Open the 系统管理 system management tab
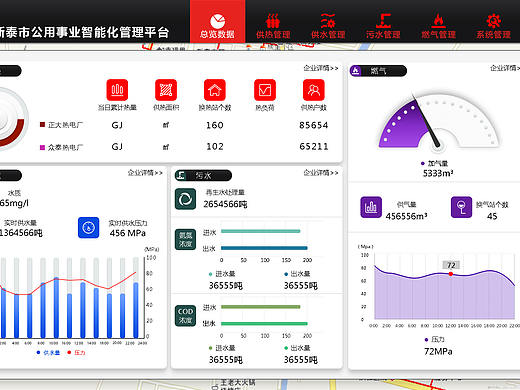The height and width of the screenshot is (390, 520). 493,25
